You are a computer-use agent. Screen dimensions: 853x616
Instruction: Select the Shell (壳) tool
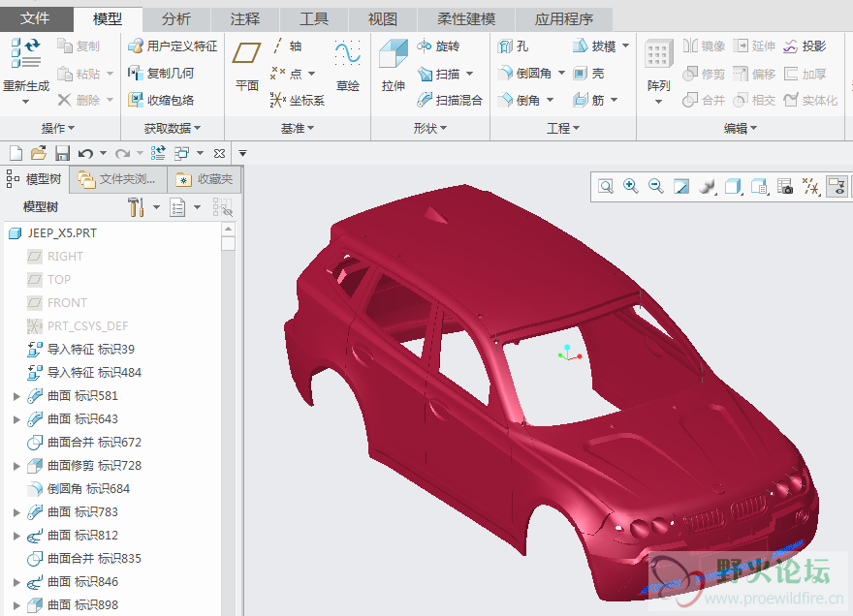(x=588, y=74)
